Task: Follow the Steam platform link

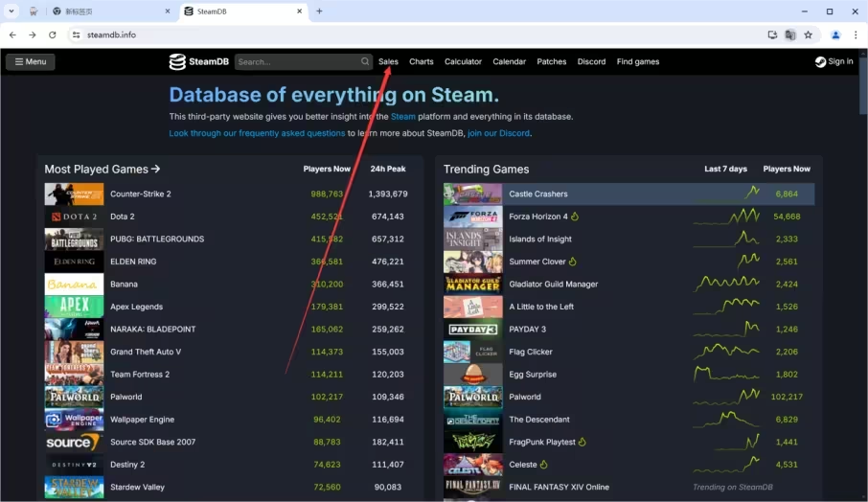Action: pos(403,116)
